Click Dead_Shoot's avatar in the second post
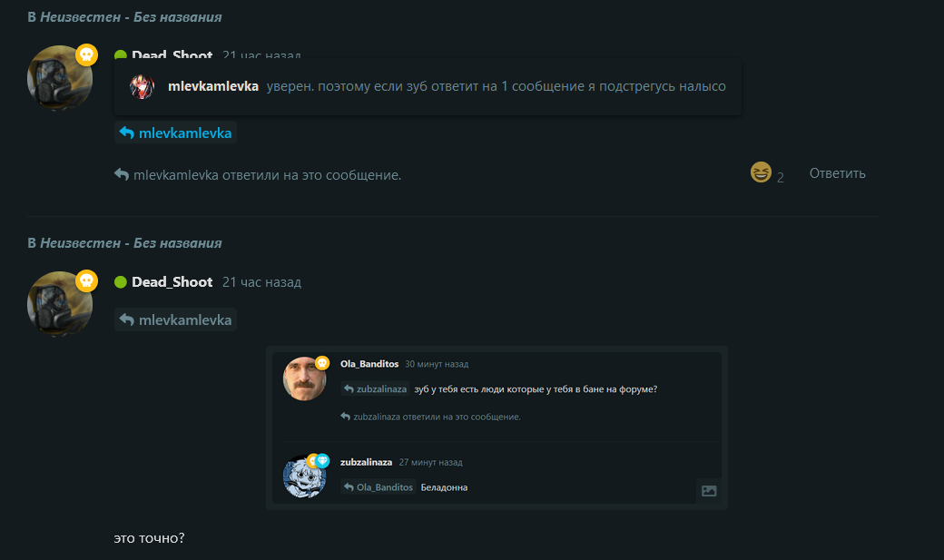The width and height of the screenshot is (944, 560). point(60,303)
